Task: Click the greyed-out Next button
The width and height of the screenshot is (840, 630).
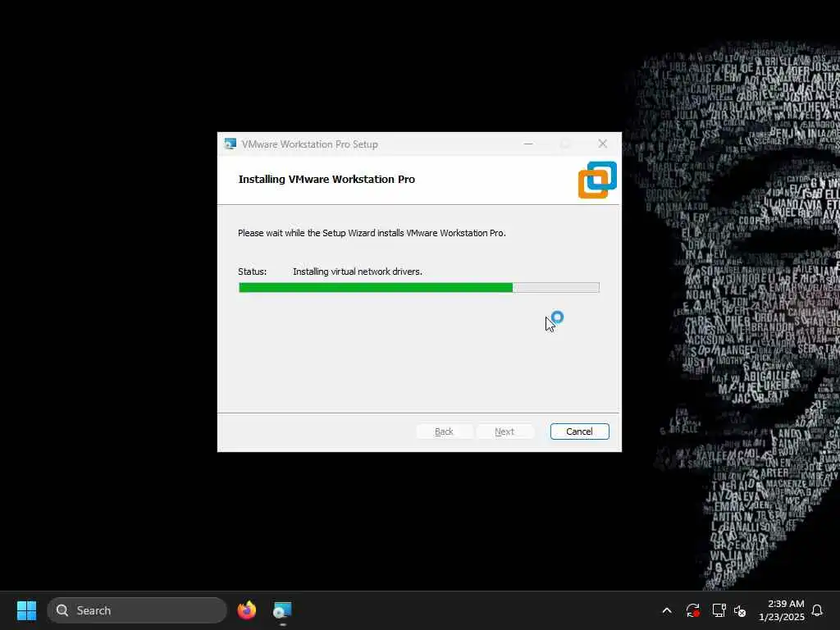Action: click(x=504, y=431)
